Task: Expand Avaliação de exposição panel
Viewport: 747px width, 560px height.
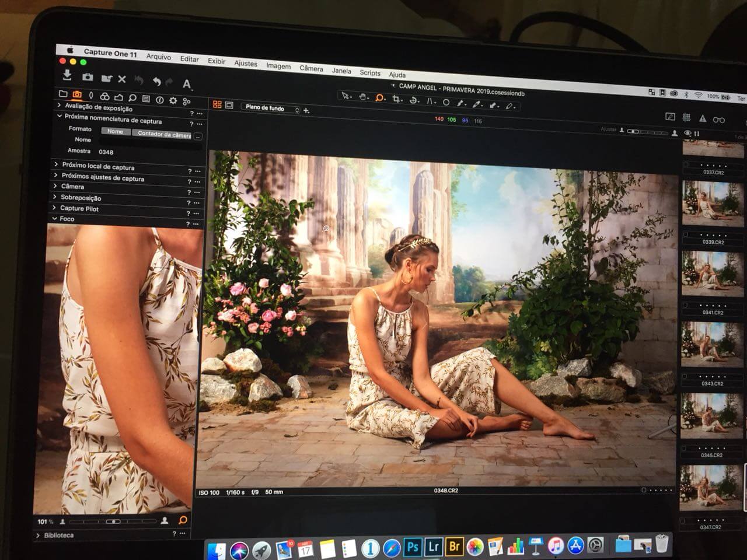Action: pyautogui.click(x=60, y=105)
